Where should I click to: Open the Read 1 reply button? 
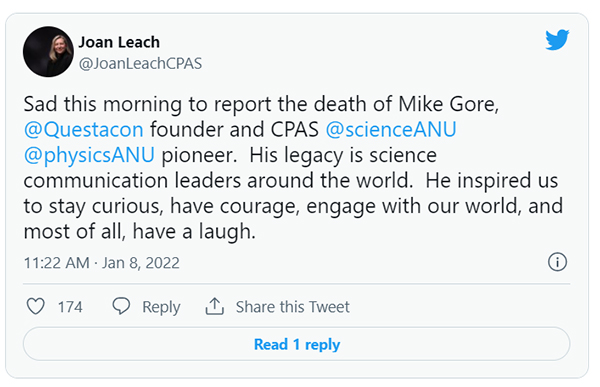point(297,344)
